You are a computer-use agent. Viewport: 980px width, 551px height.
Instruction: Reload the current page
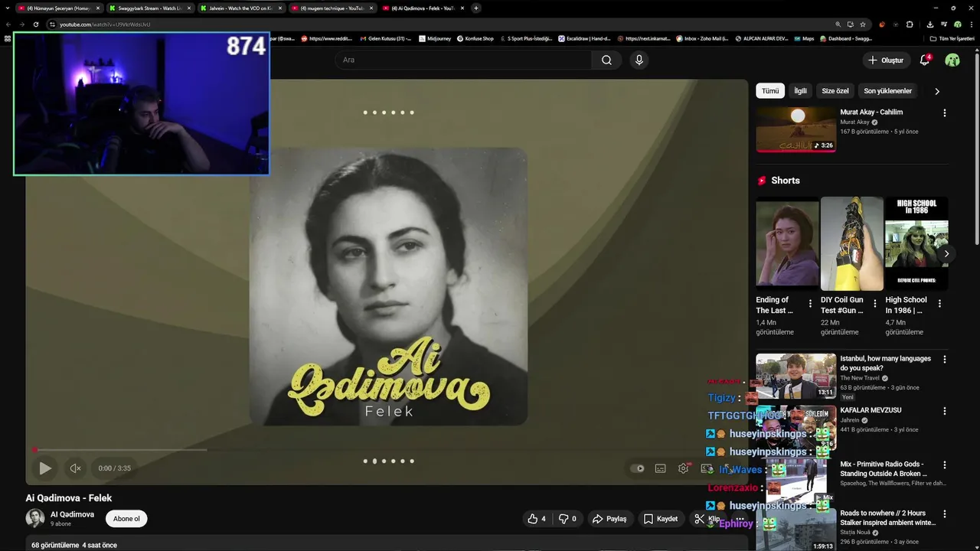35,24
